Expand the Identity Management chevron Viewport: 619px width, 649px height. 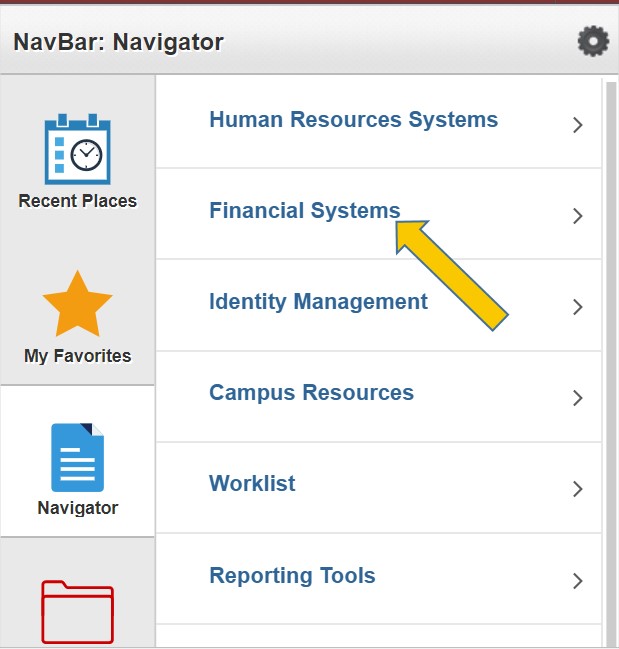pyautogui.click(x=578, y=307)
